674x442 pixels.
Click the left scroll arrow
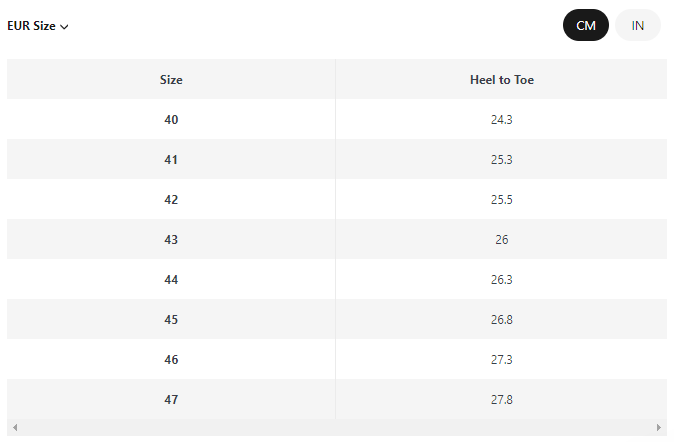[x=15, y=427]
